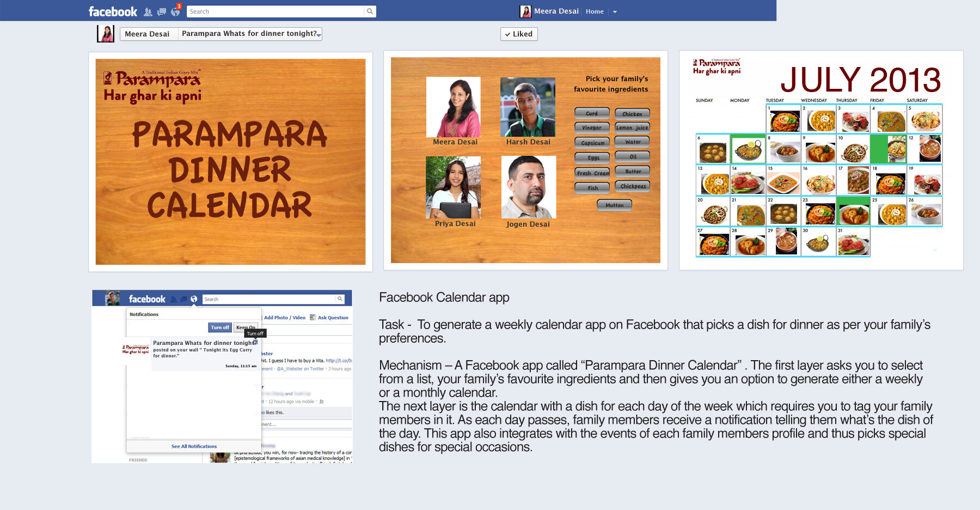This screenshot has width=980, height=510.
Task: Open friend requests icon in top bar
Action: 148,11
